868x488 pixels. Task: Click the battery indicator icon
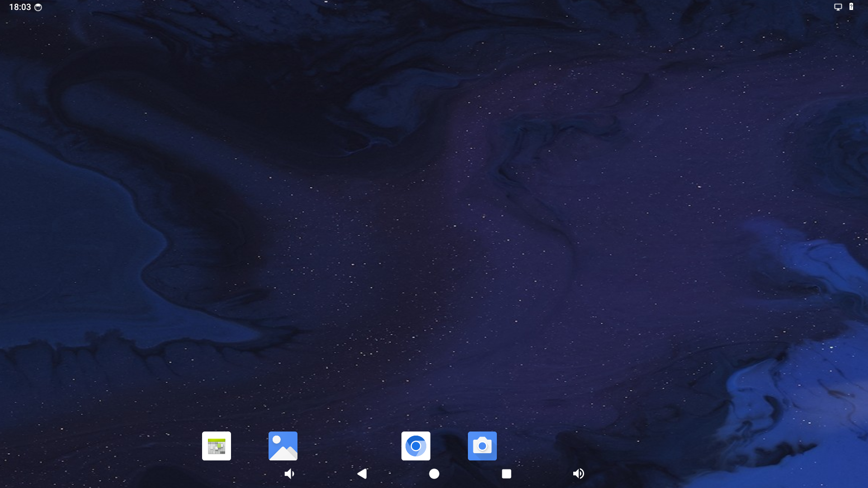[x=851, y=7]
